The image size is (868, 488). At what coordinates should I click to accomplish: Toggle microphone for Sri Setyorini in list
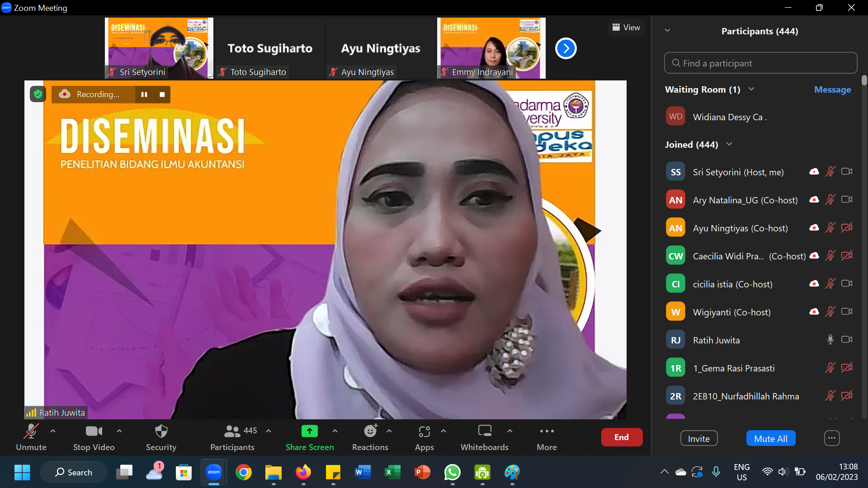(x=830, y=172)
